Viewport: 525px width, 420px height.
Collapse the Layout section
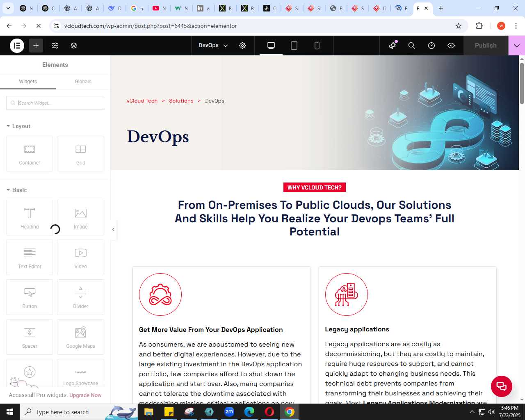pyautogui.click(x=18, y=126)
